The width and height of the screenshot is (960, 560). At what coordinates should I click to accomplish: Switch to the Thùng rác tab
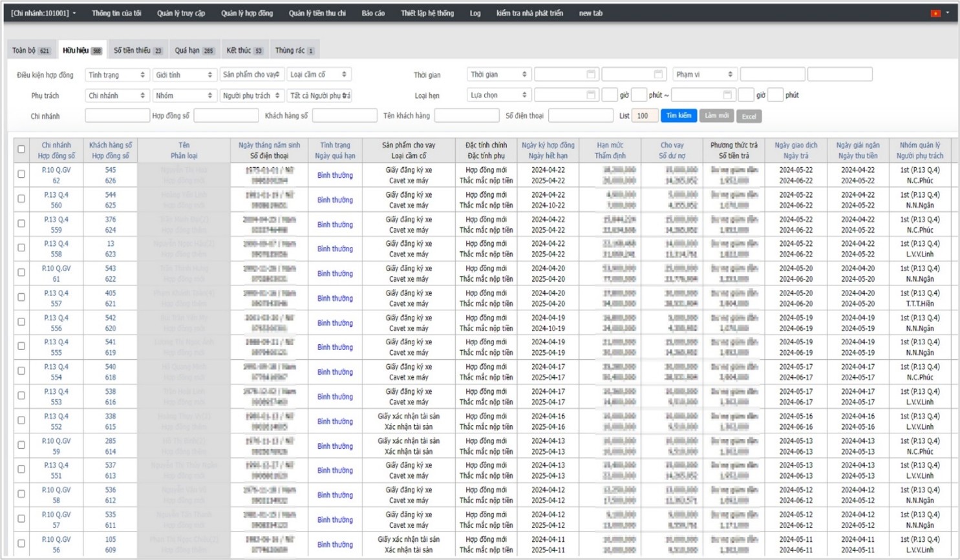point(294,50)
